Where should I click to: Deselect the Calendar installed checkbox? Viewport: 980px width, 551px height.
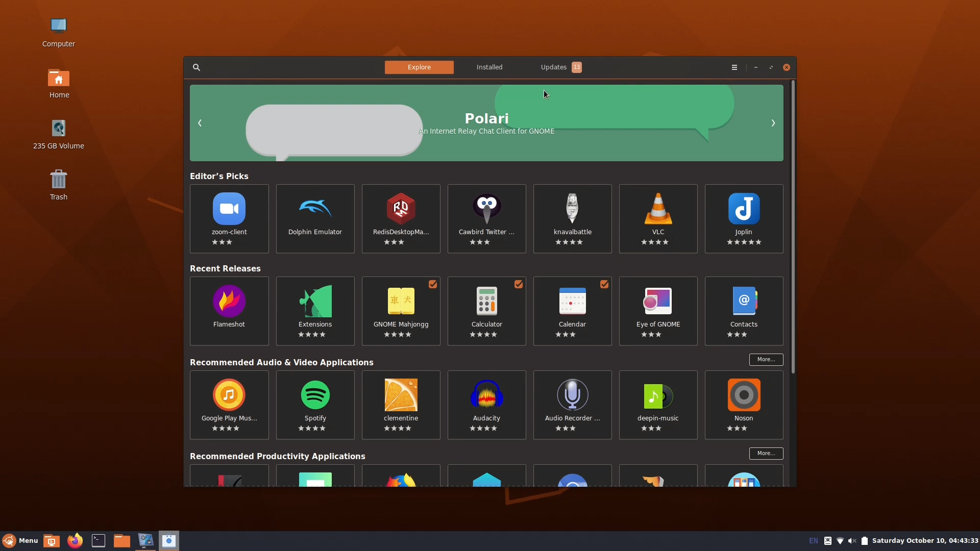coord(604,284)
